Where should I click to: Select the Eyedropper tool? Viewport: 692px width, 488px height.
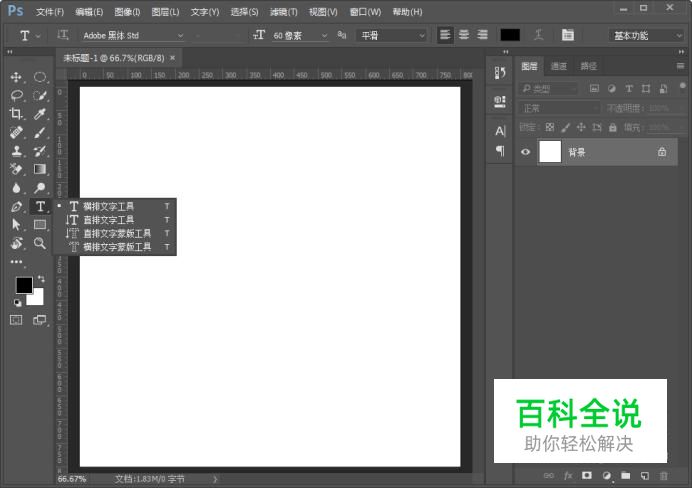point(40,114)
